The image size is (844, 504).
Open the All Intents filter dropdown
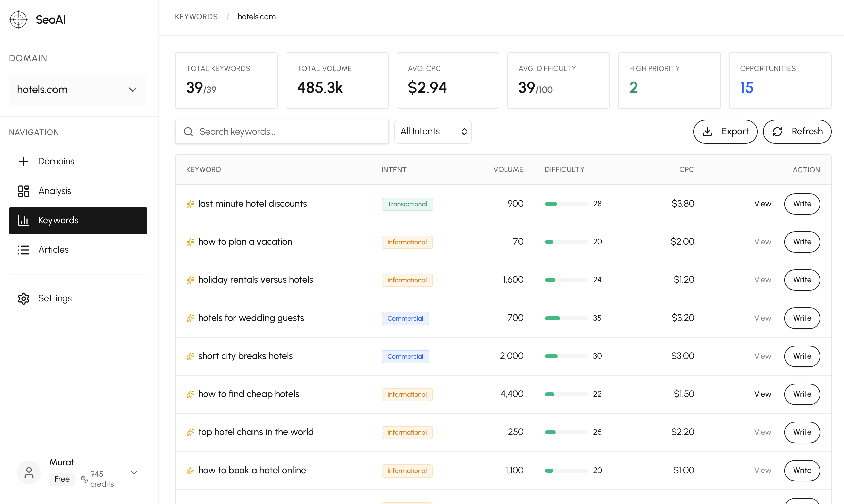[x=433, y=131]
